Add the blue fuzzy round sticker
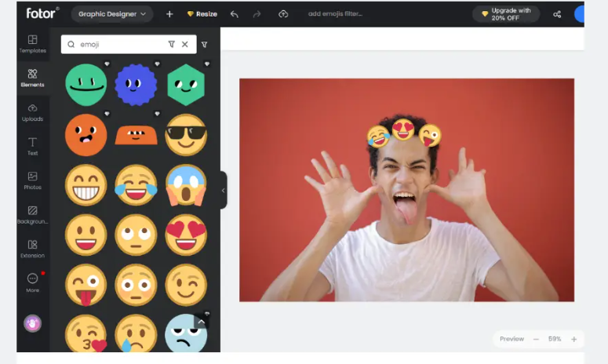 [x=136, y=85]
